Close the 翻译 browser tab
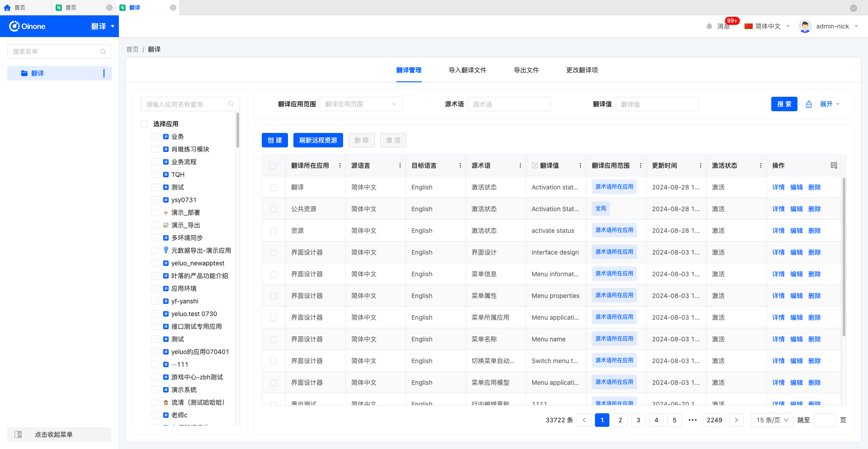Screen dimensions: 868x449 pos(173,8)
